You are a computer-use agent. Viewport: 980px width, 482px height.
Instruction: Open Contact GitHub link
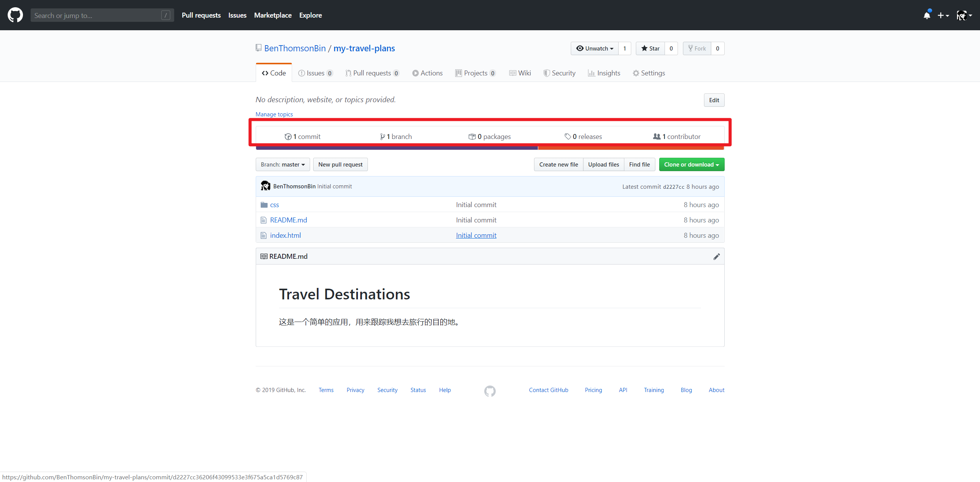(549, 390)
